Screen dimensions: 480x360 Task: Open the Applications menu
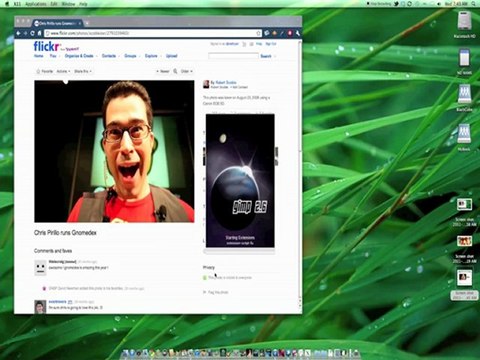click(x=36, y=4)
